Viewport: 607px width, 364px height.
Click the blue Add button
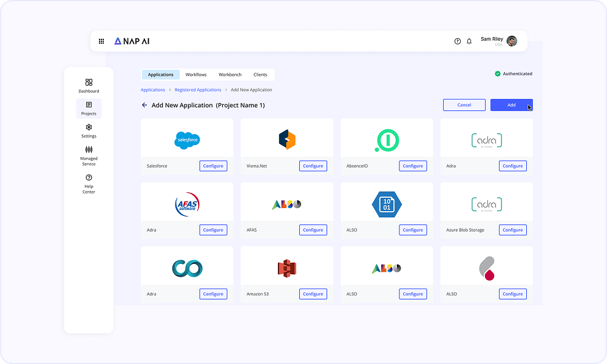click(511, 105)
